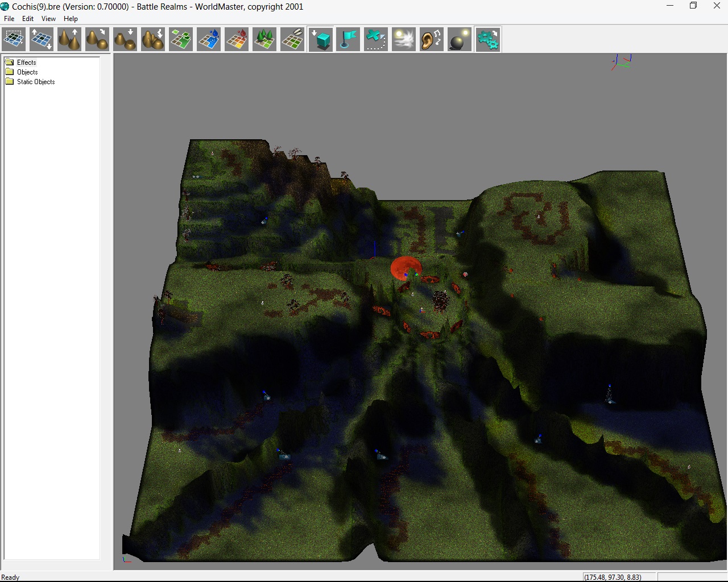
Task: Activate the water droplet paint tool
Action: pos(209,40)
